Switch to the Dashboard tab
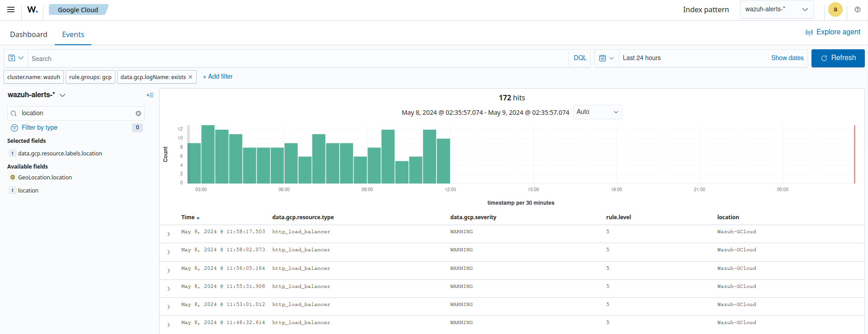 pyautogui.click(x=28, y=34)
